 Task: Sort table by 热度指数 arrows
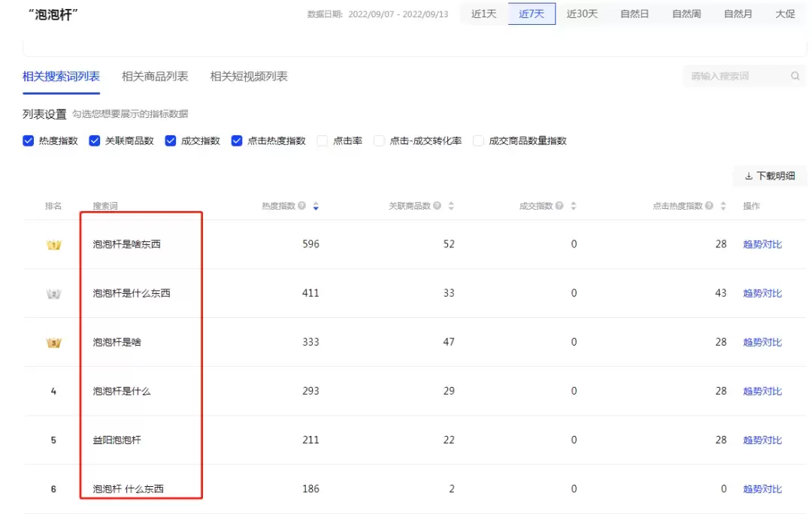pos(316,206)
